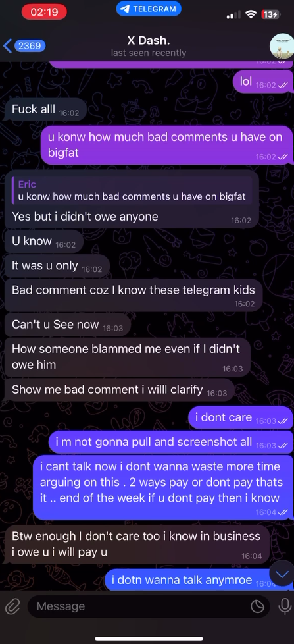
Task: Select the 'i dont care' sent message
Action: point(240,417)
